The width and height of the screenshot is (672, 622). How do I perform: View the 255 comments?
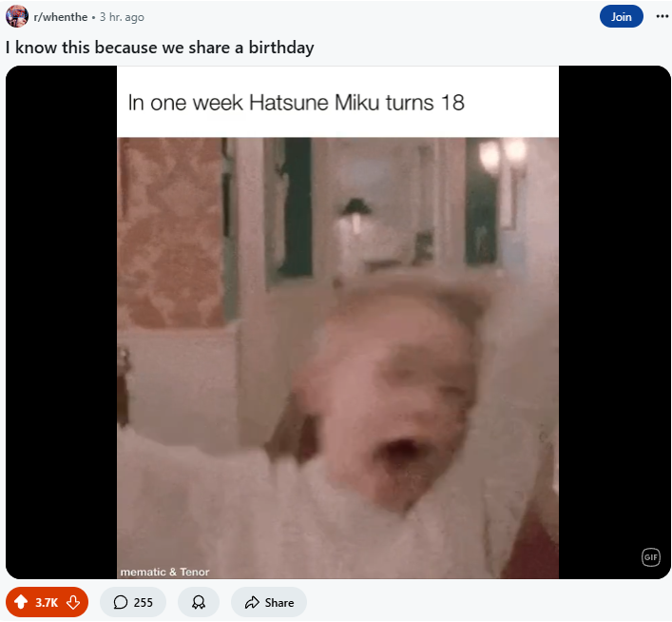pyautogui.click(x=133, y=602)
